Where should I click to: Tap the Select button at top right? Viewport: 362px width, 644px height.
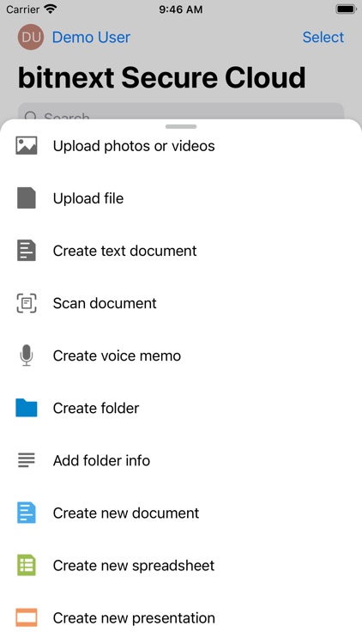pos(323,37)
